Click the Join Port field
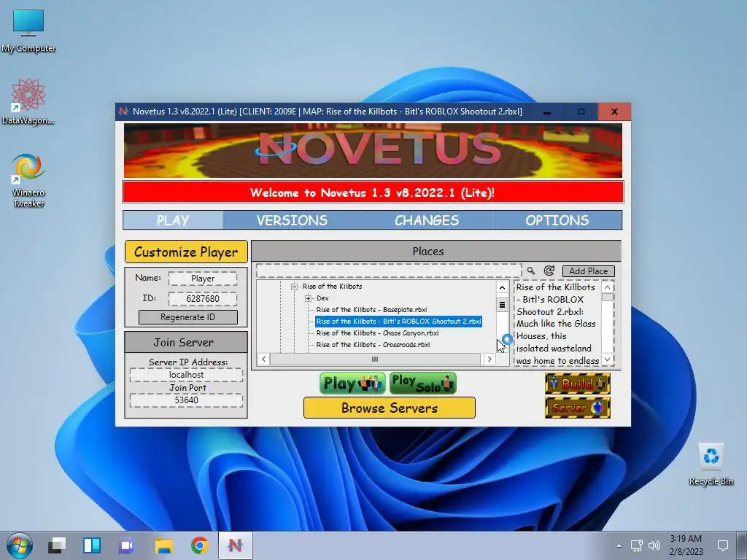 (x=186, y=400)
